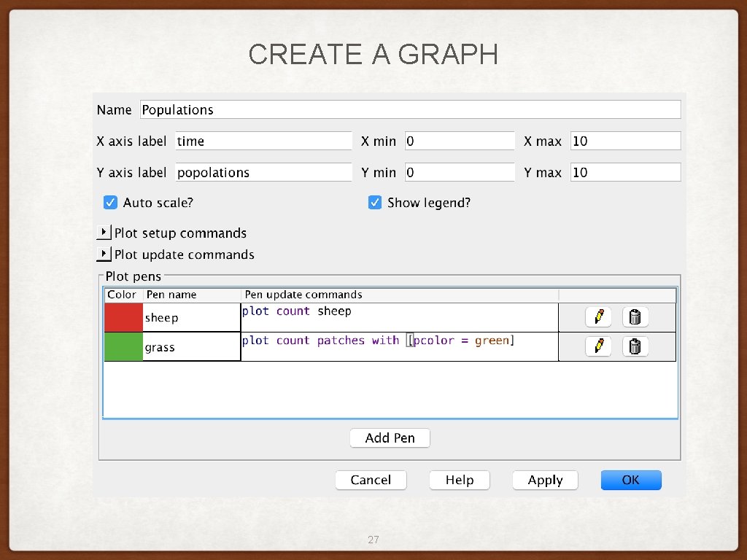This screenshot has width=747, height=560.
Task: Click the pencil edit icon for sheep pen
Action: [598, 316]
